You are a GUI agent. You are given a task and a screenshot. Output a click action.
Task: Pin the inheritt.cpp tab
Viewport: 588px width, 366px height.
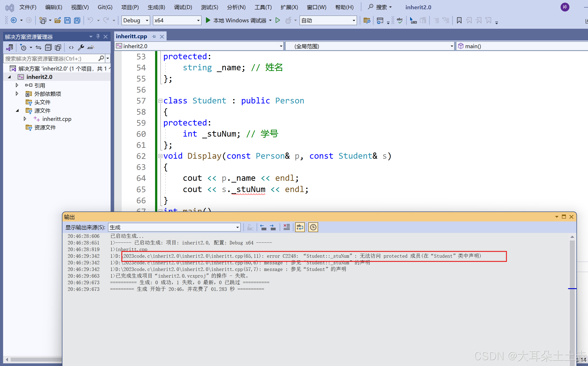pos(154,36)
